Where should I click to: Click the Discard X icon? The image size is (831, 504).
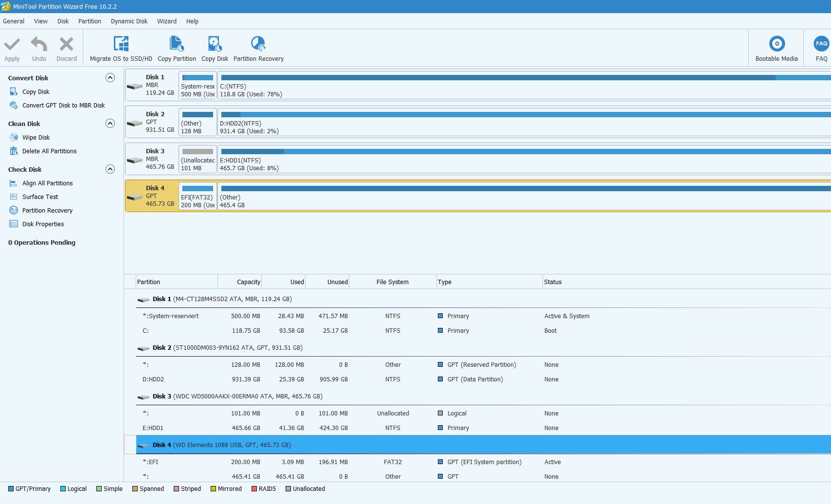pos(66,44)
